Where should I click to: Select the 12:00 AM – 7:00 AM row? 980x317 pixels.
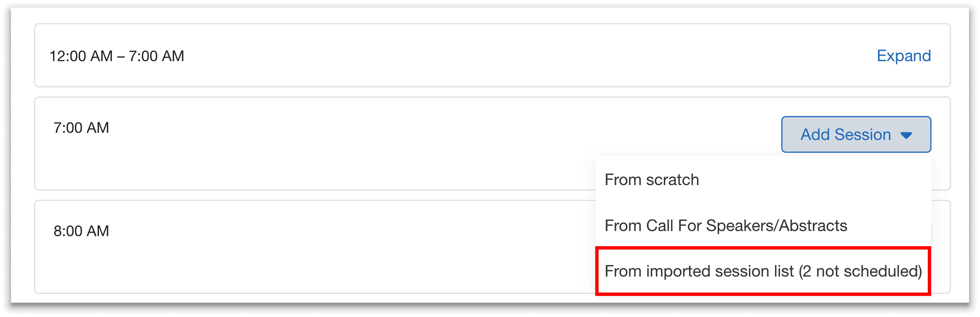[304, 55]
